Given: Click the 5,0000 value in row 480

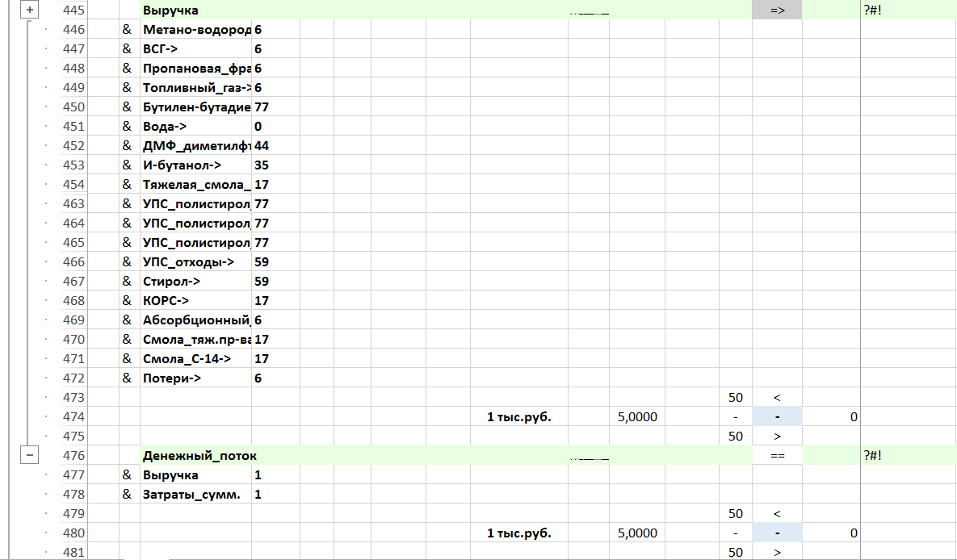Looking at the screenshot, I should click(x=637, y=533).
